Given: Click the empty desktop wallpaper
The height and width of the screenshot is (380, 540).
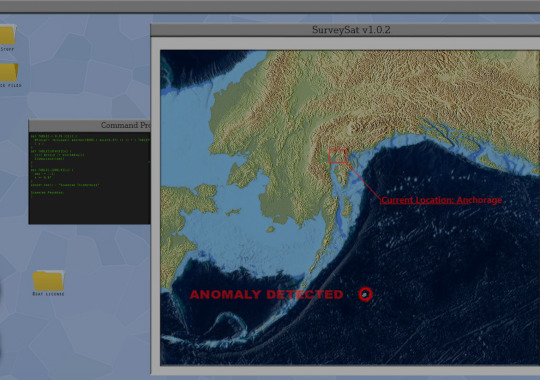Looking at the screenshot, I should (x=86, y=69).
